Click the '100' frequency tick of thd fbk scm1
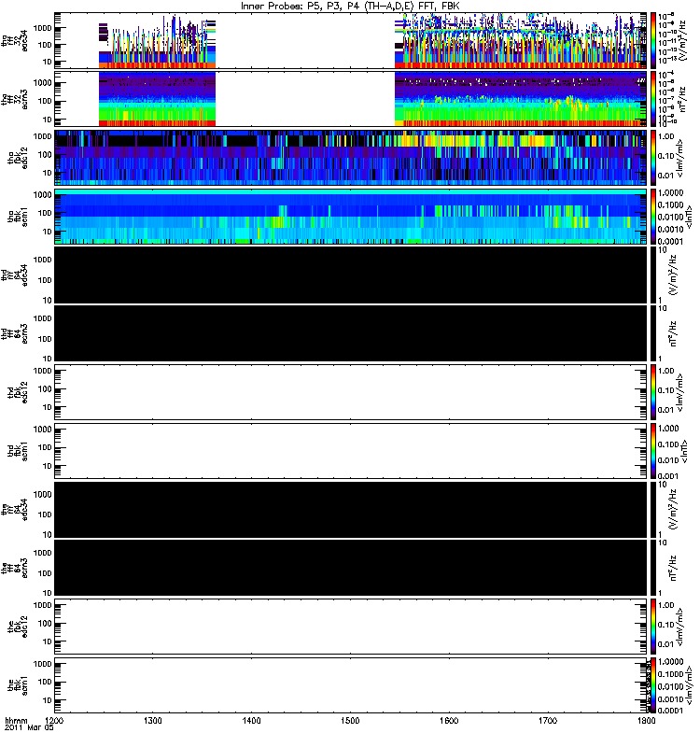The width and height of the screenshot is (700, 747). pyautogui.click(x=45, y=447)
